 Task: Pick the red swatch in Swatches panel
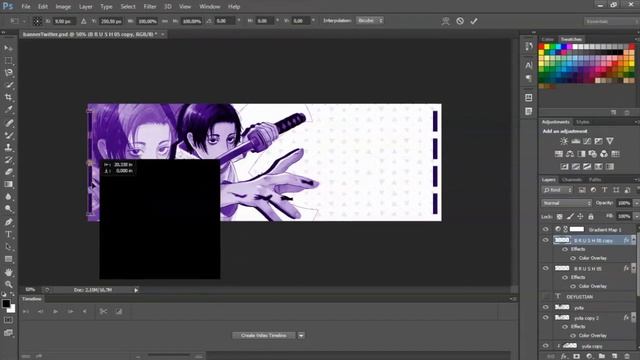coord(541,47)
